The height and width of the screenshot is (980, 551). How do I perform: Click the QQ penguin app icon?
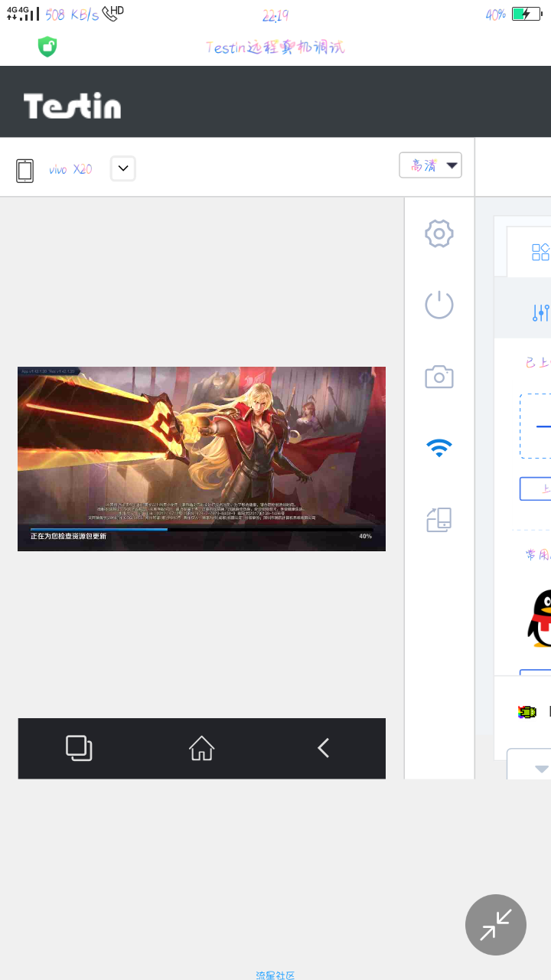(x=539, y=619)
